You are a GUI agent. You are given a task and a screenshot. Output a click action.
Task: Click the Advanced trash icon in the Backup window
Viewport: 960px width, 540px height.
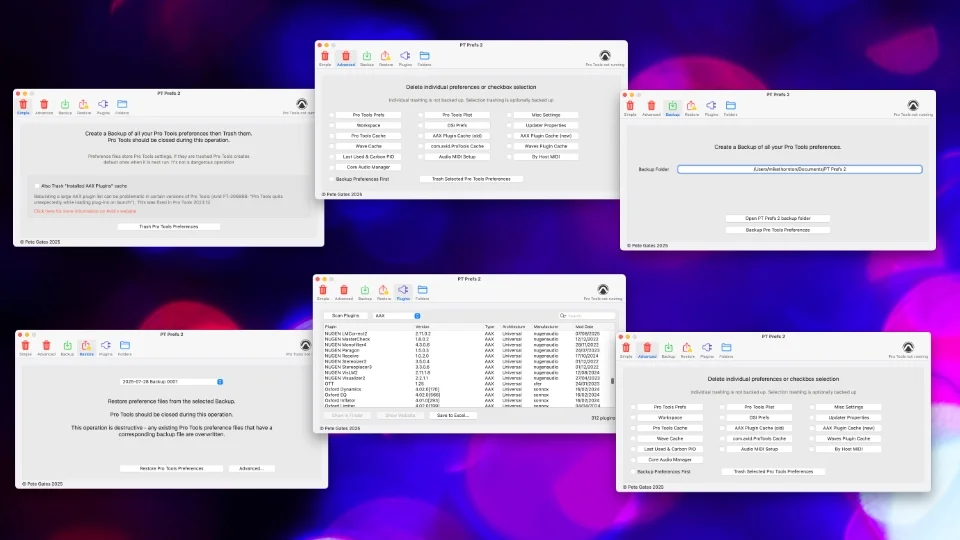coord(651,108)
